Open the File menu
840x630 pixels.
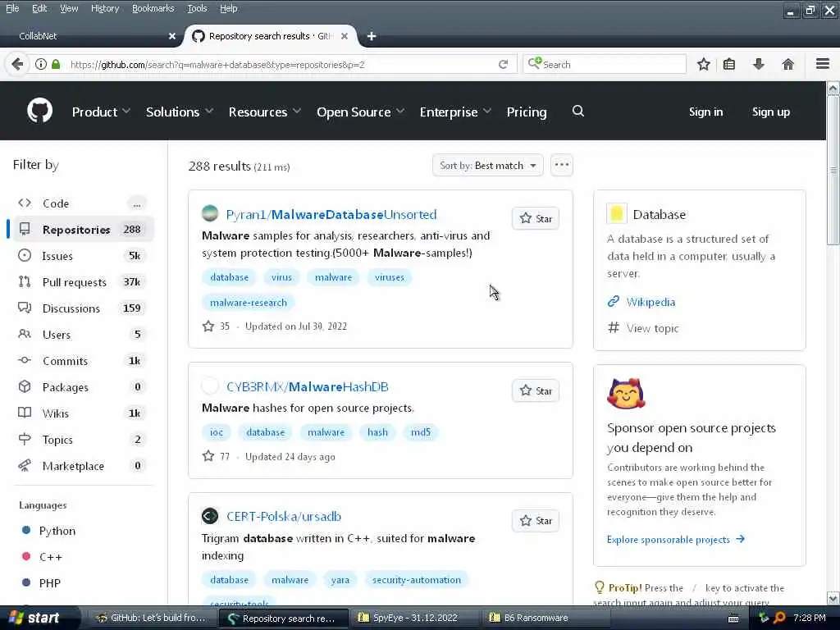12,8
